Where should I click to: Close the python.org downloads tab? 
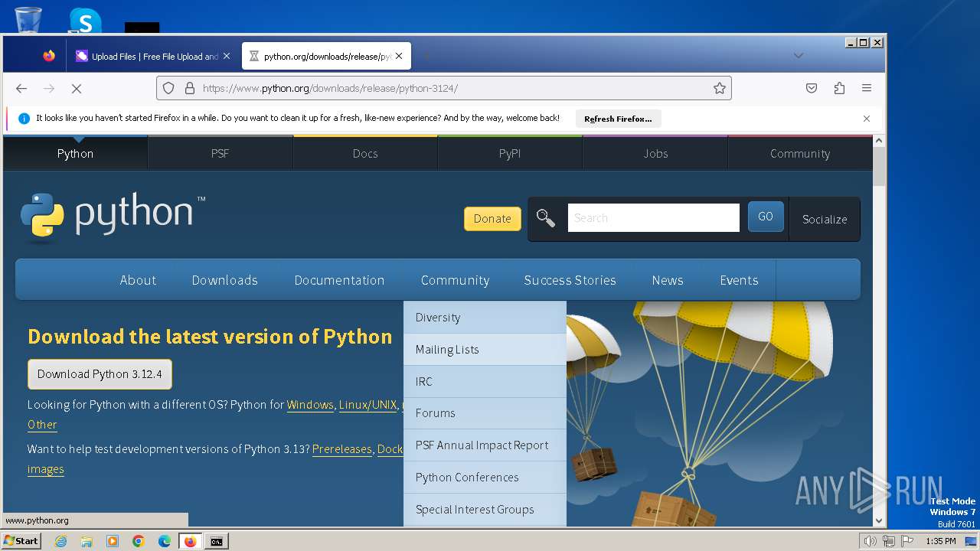pos(399,56)
